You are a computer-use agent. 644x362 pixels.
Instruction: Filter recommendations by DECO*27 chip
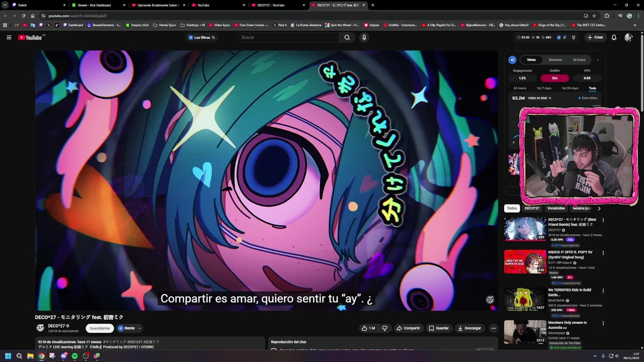532,208
